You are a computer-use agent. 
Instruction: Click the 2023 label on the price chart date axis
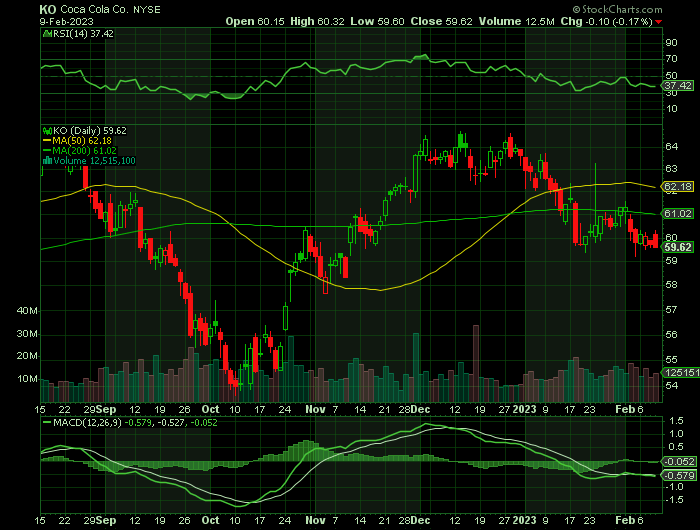tap(524, 409)
